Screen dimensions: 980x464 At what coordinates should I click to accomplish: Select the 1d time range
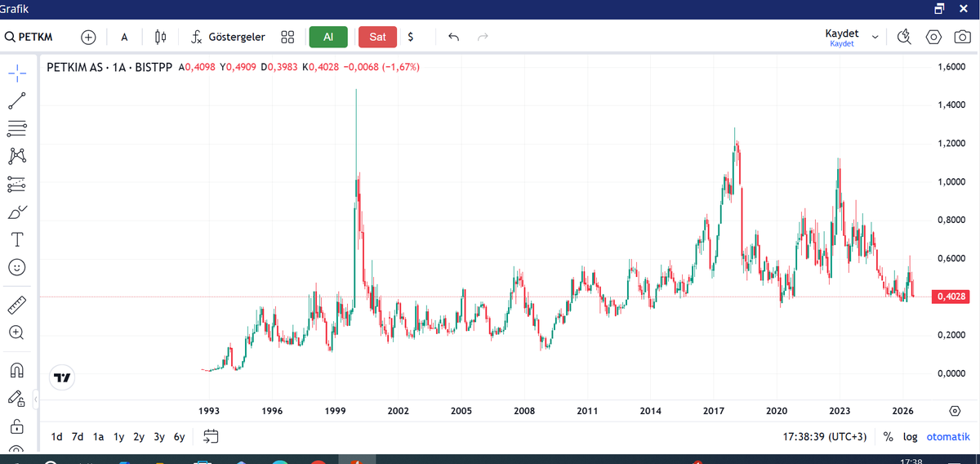[x=57, y=436]
